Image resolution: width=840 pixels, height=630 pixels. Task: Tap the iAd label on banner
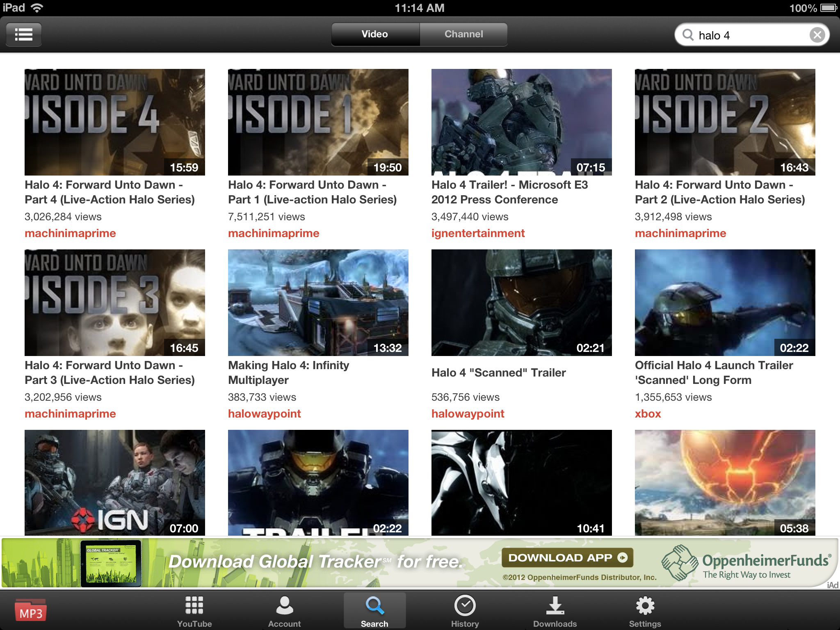coord(832,585)
